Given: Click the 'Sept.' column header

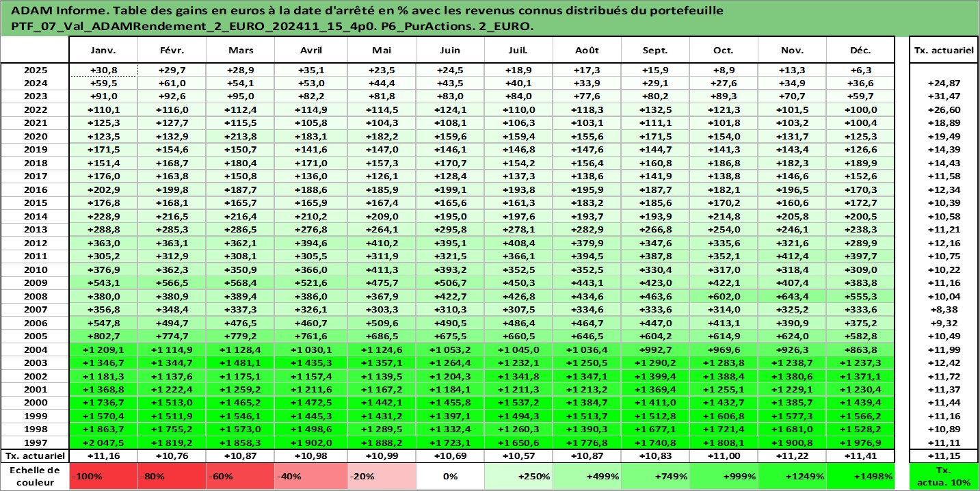Looking at the screenshot, I should click(655, 51).
